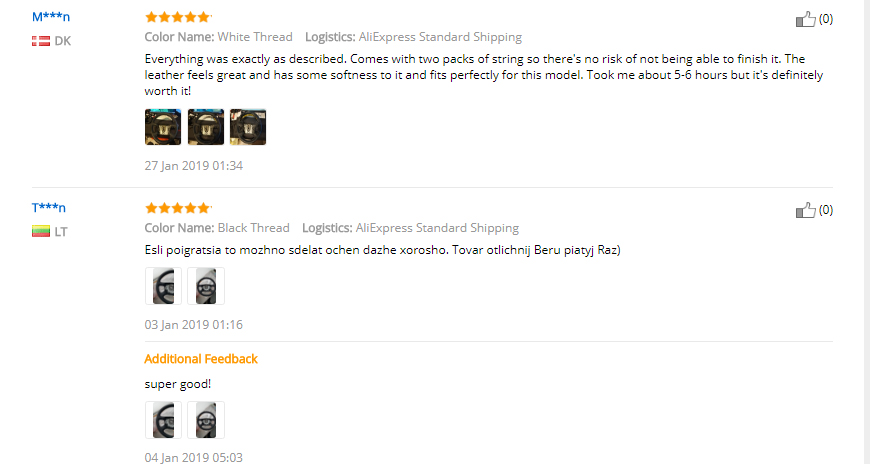Viewport: 870px width, 464px height.
Task: Click the 27 Jan 2019 01:34 timestamp
Action: pos(194,165)
